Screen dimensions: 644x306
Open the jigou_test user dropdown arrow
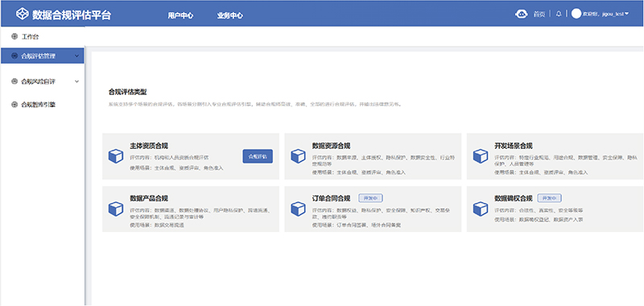pos(627,14)
